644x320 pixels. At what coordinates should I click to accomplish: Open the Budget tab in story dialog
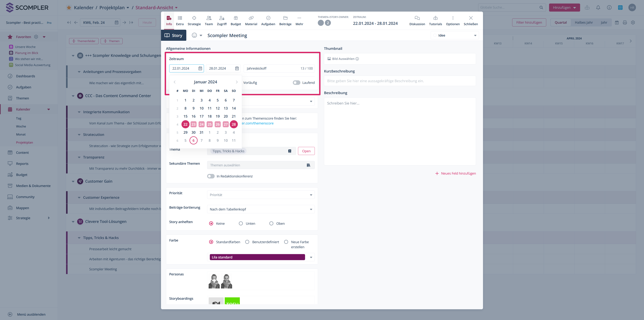(x=235, y=20)
